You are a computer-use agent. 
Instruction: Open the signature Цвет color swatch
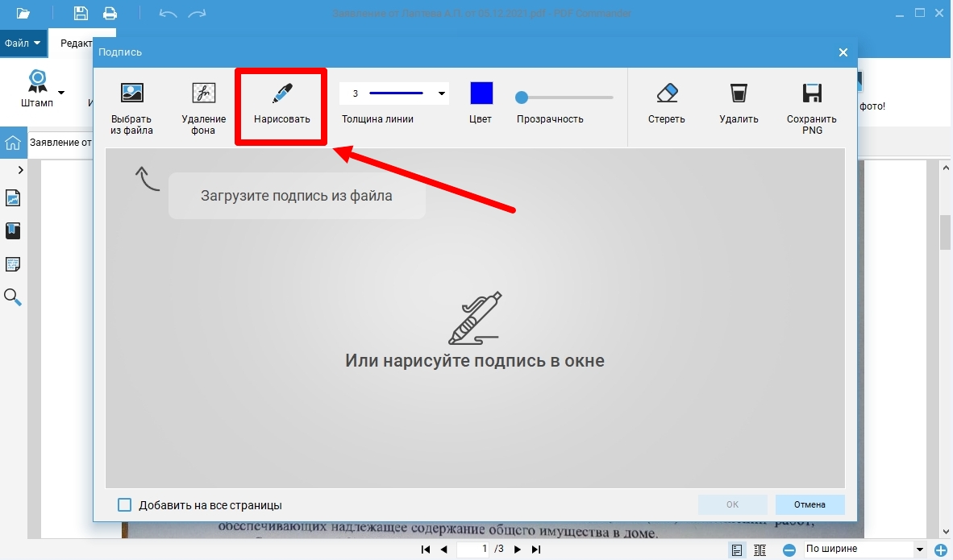tap(480, 93)
